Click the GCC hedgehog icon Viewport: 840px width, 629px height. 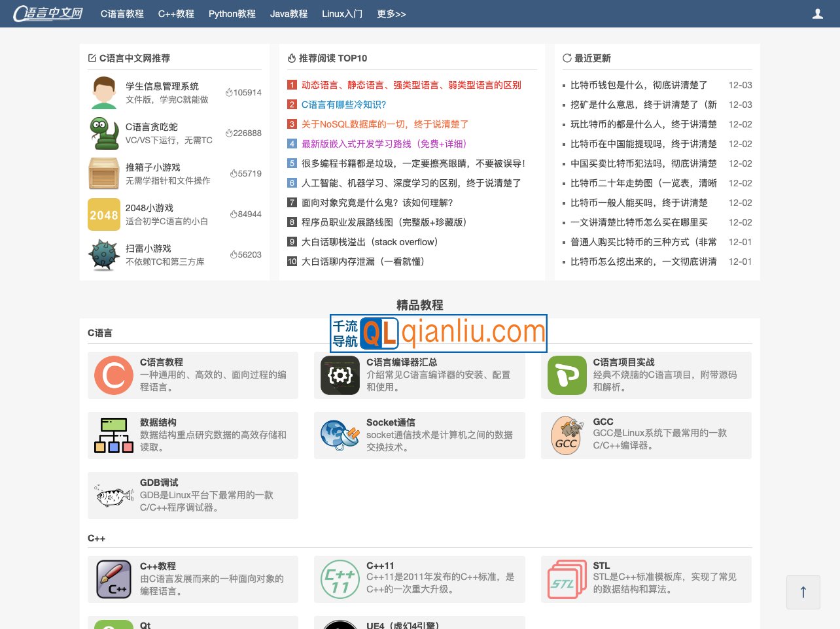pos(567,435)
